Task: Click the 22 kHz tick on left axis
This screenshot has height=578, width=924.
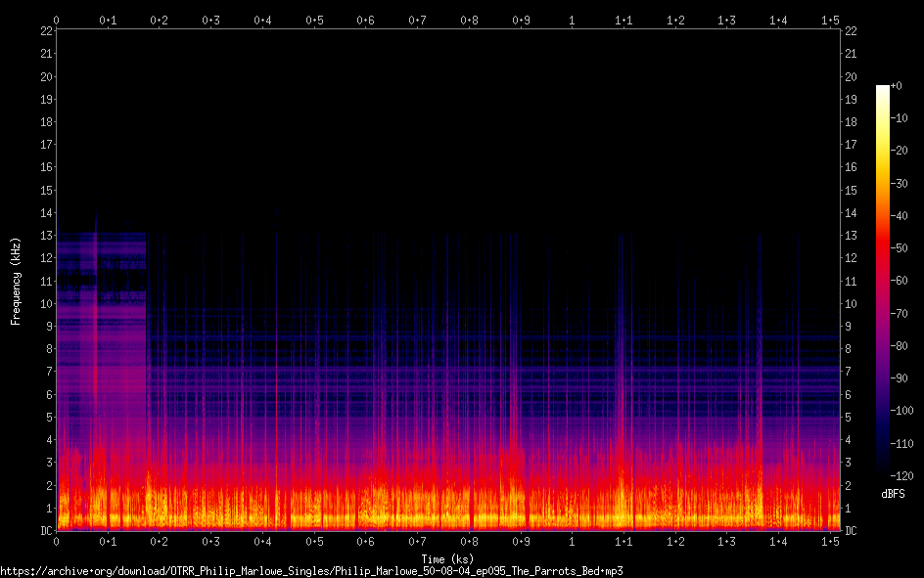Action: pos(44,30)
